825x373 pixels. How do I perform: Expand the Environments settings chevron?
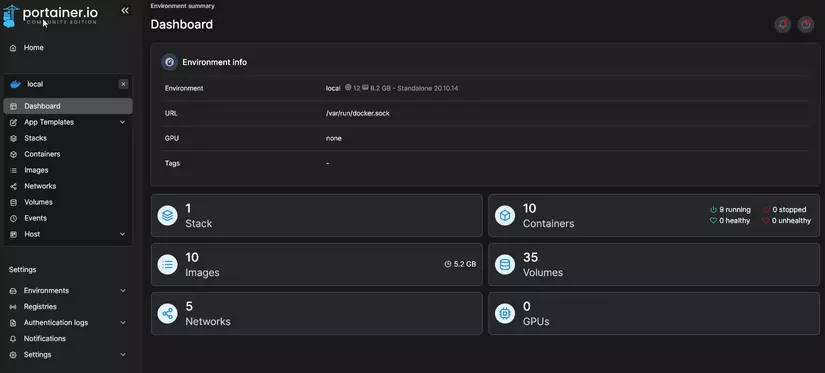(123, 290)
